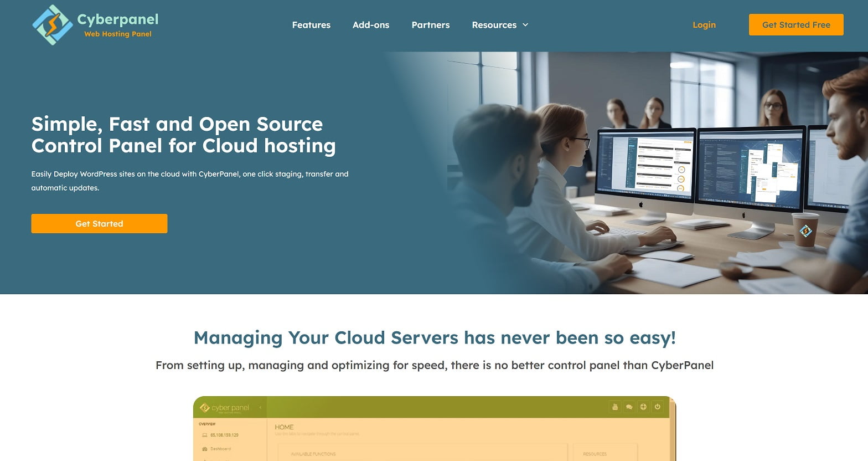Click the YouTube icon in dashboard preview
Viewport: 868px width, 461px height.
(x=614, y=407)
